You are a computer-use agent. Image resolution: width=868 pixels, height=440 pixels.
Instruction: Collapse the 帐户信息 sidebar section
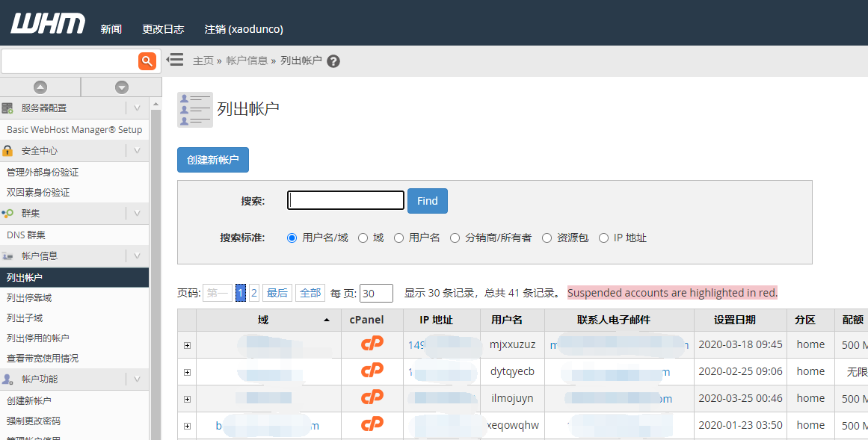pos(137,255)
